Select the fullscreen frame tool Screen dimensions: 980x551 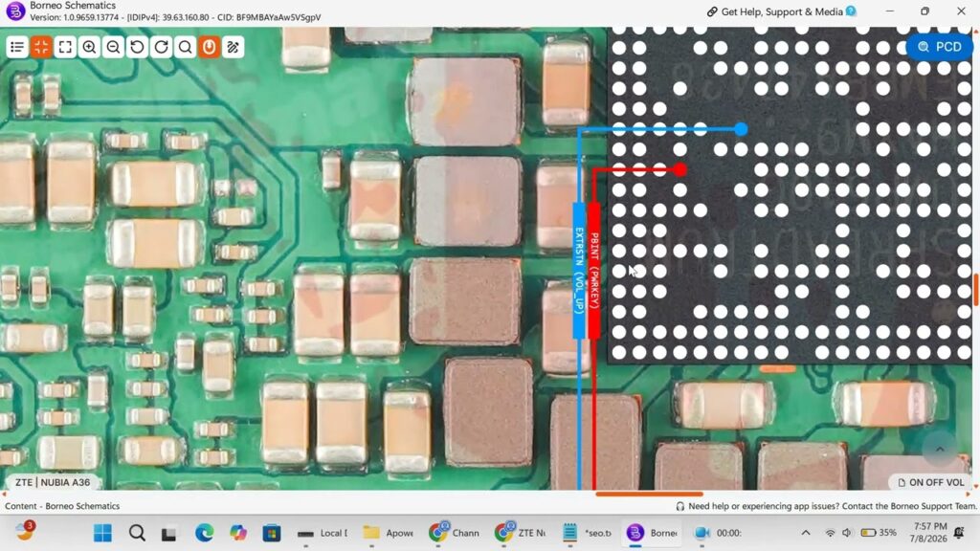coord(65,47)
